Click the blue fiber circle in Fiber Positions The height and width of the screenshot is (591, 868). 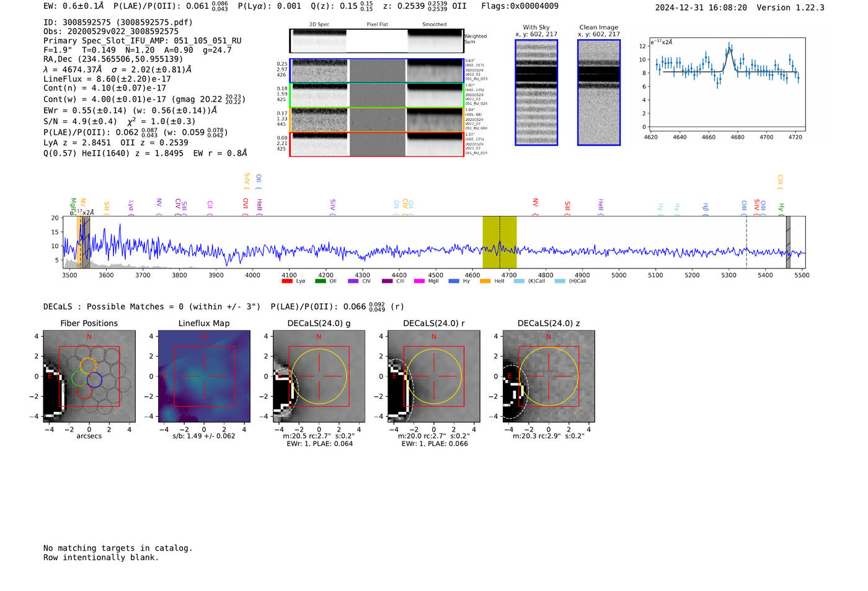94,380
